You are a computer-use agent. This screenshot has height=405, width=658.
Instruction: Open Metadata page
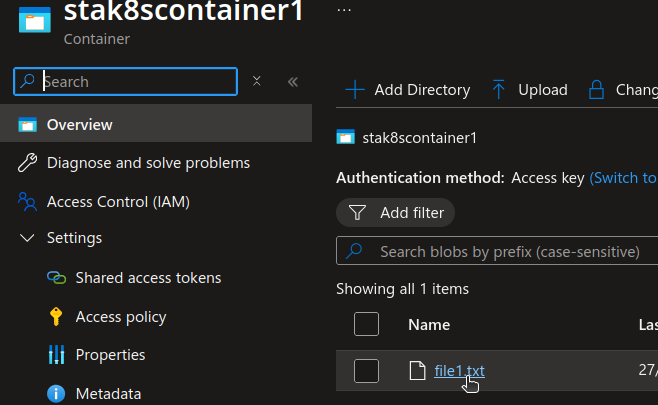coord(108,394)
